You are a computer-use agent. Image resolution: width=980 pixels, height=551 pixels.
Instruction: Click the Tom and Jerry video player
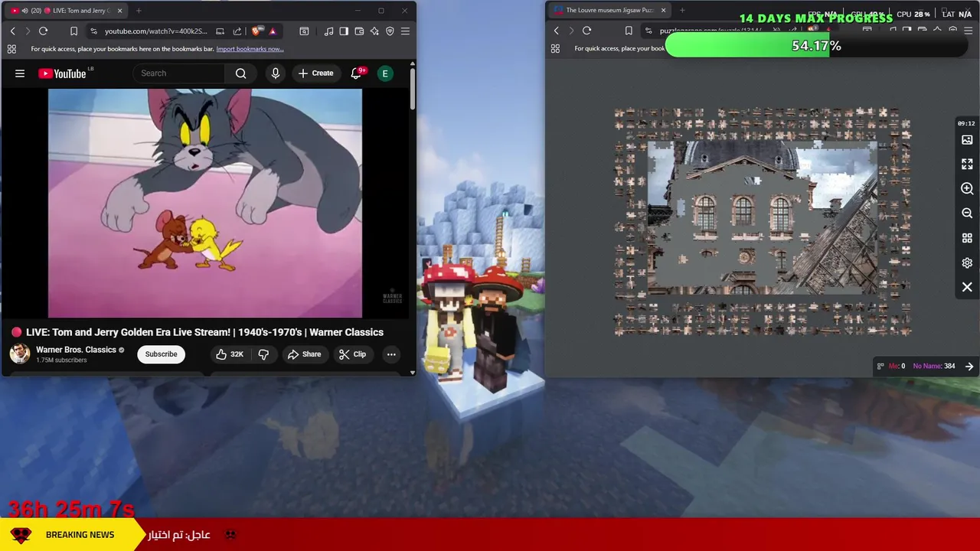pos(205,203)
